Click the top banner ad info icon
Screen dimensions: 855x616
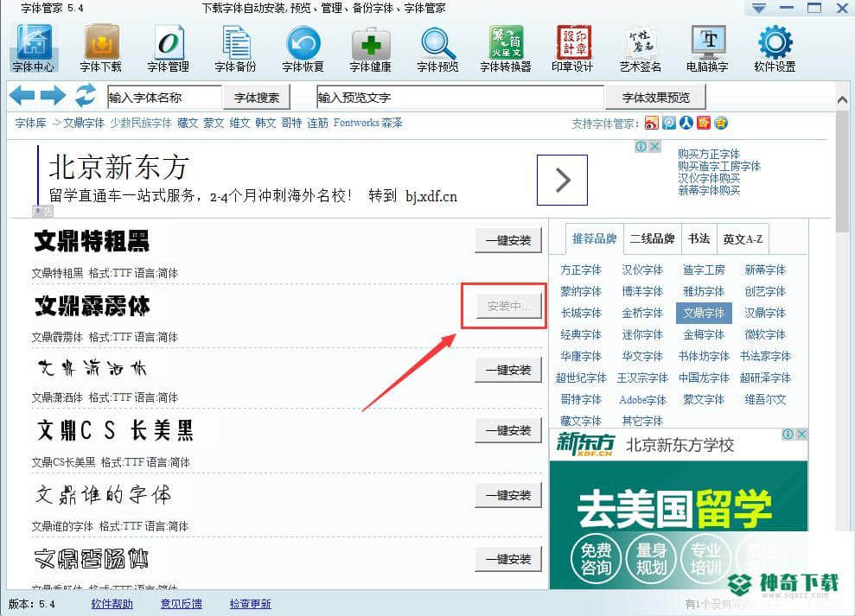[x=641, y=146]
